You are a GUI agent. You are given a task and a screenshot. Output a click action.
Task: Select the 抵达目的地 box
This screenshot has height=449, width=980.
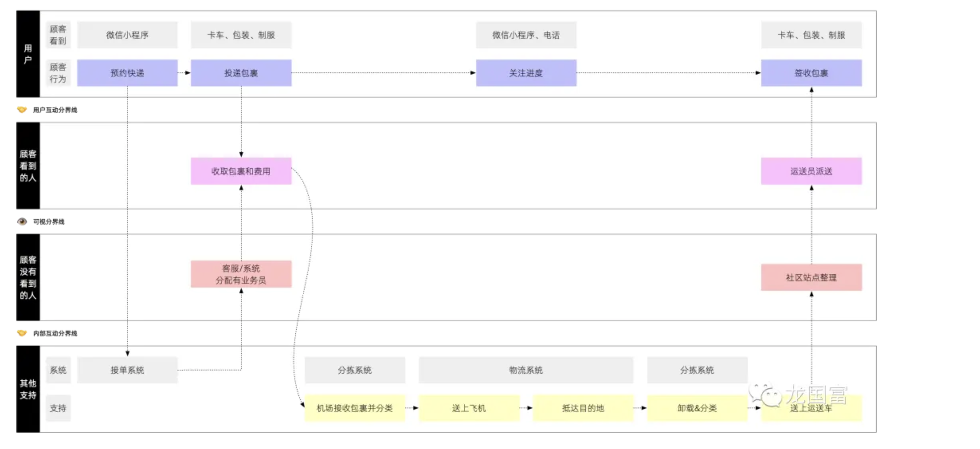point(583,408)
